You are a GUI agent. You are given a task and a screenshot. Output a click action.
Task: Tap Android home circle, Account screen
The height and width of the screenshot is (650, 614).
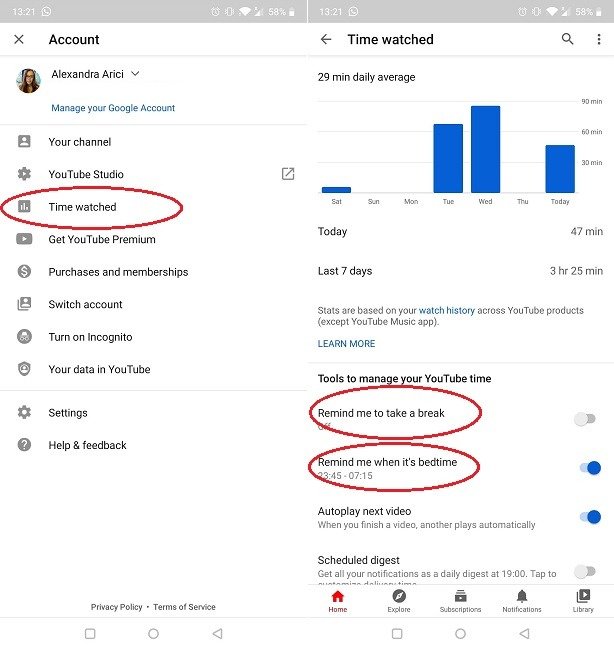click(x=153, y=633)
